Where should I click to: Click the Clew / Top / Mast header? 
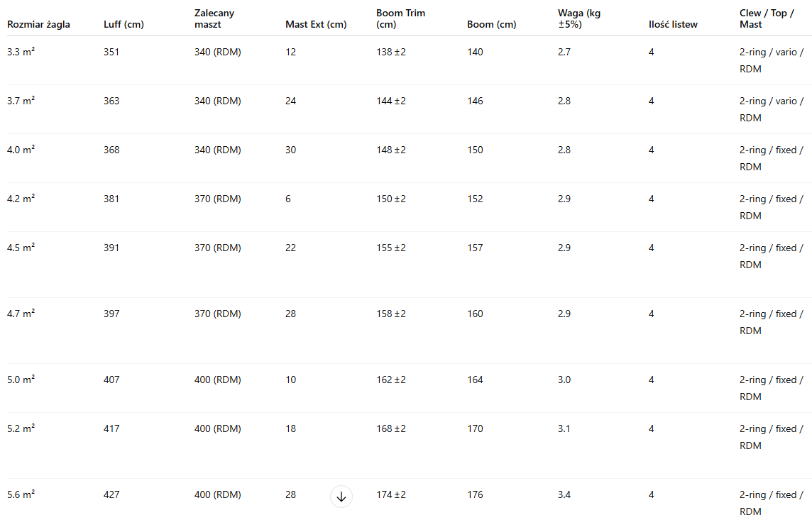coord(766,19)
